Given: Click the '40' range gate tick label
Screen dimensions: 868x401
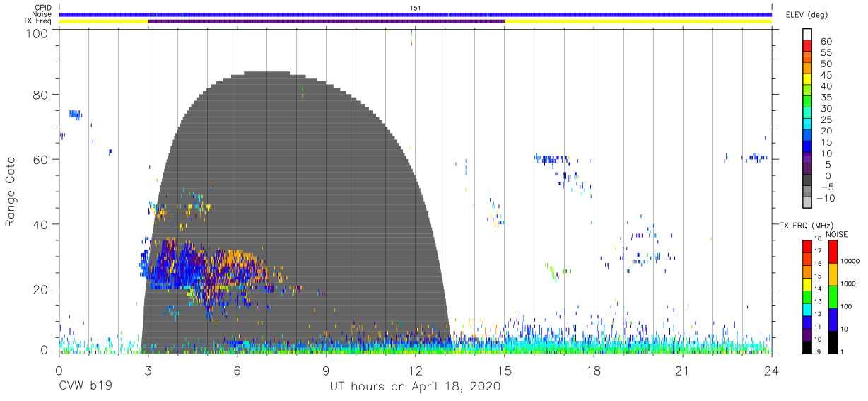Looking at the screenshot, I should pos(40,224).
